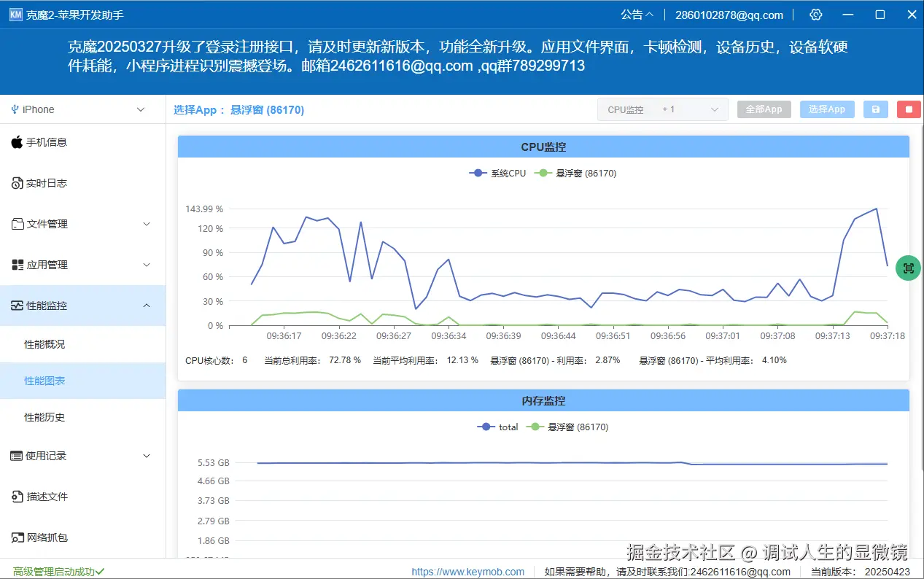Image resolution: width=924 pixels, height=579 pixels.
Task: Click the usage records list icon
Action: (17, 456)
